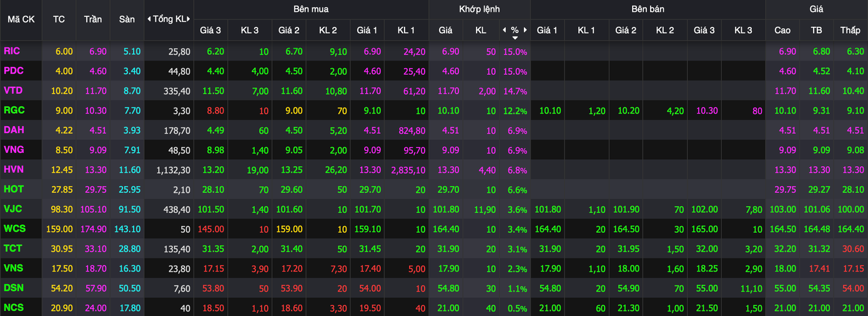Viewport: 868px width, 316px height.
Task: Click right arrow beside Tổng KL header
Action: [189, 19]
